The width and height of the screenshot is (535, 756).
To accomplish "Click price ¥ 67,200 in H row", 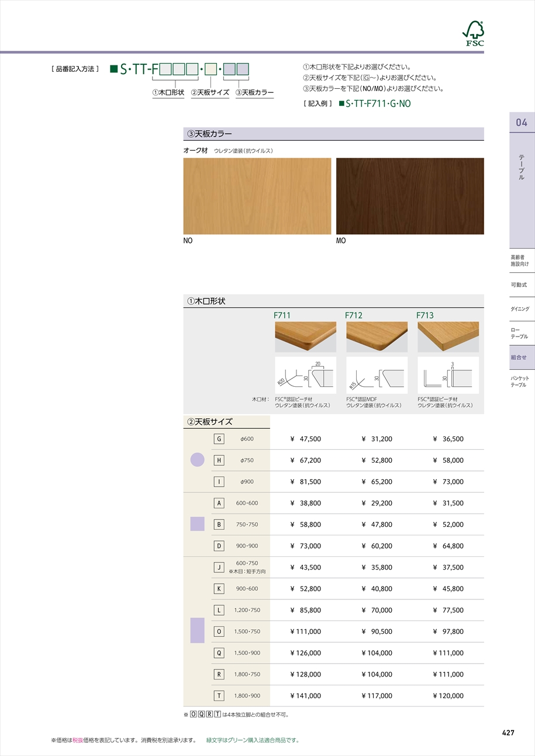I will 305,460.
